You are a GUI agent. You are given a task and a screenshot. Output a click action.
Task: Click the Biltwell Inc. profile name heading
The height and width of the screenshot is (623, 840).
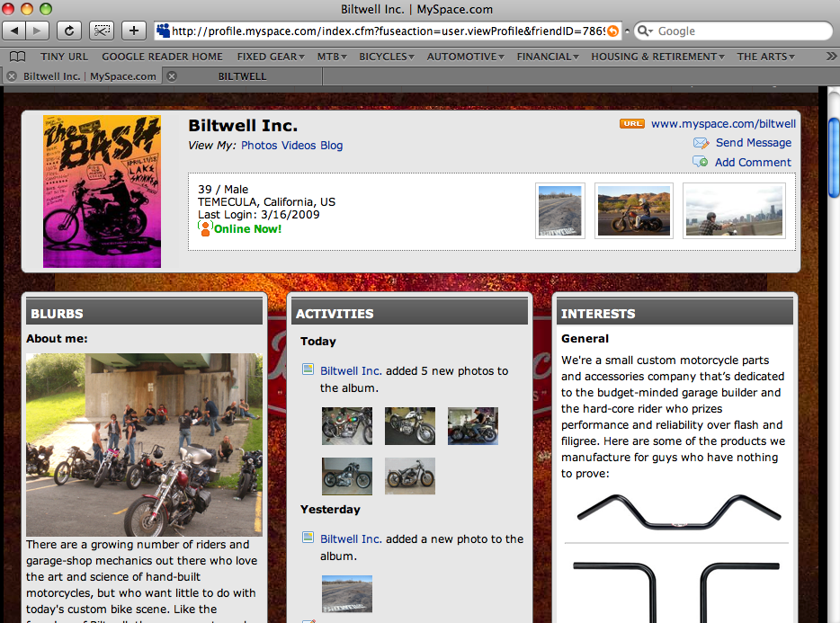pos(243,125)
